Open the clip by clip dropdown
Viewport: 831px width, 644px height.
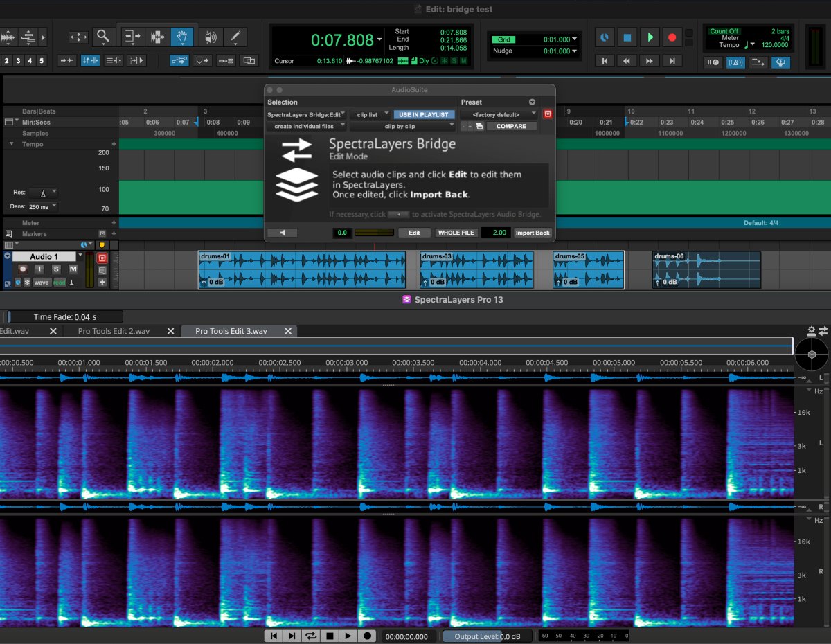(402, 126)
